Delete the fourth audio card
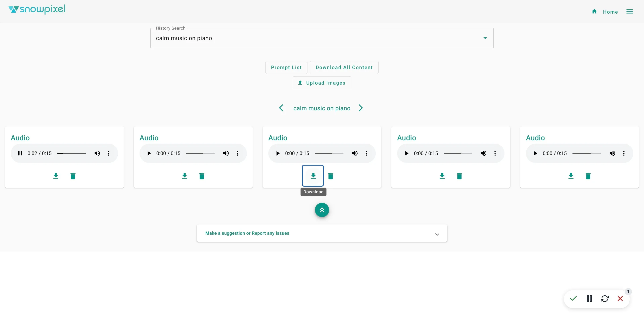The image size is (644, 320). pos(459,176)
